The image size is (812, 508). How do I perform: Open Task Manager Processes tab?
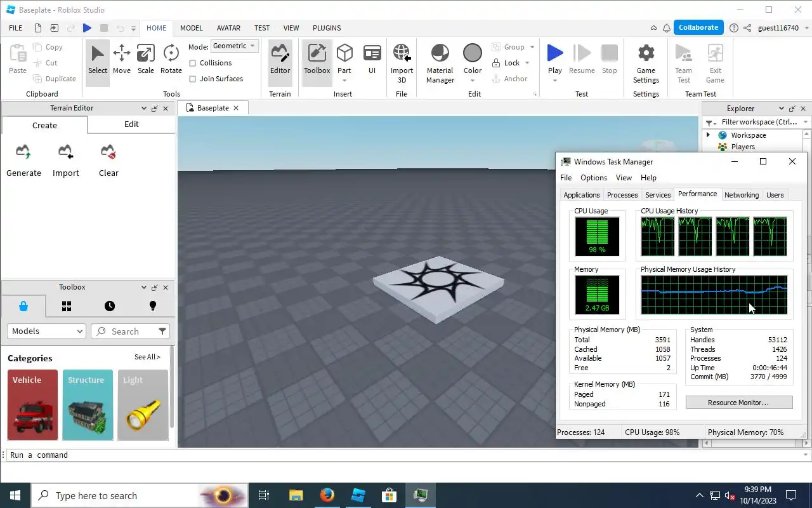pyautogui.click(x=622, y=195)
